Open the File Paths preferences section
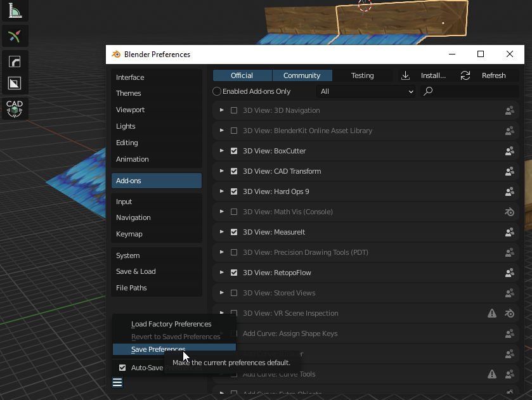Viewport: 532px width, 400px height. pyautogui.click(x=157, y=288)
